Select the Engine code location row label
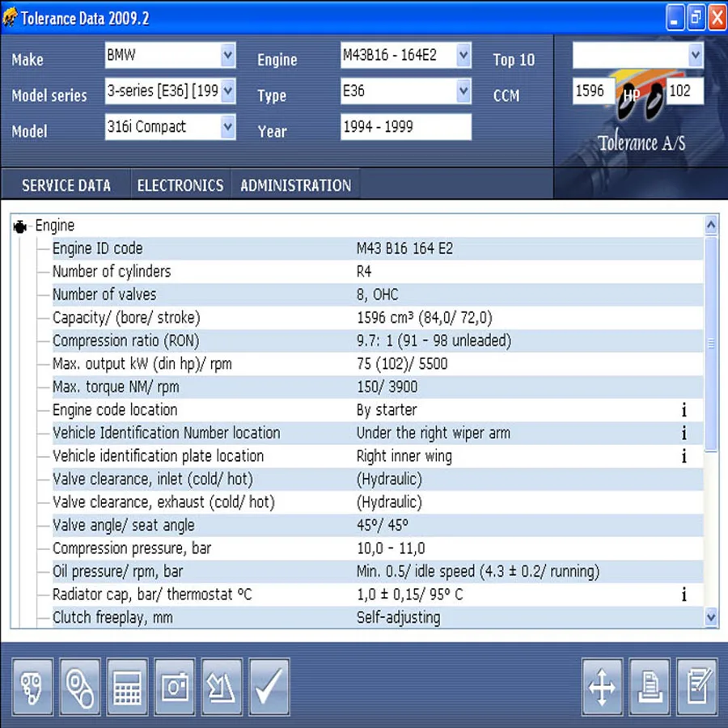Image resolution: width=728 pixels, height=728 pixels. (115, 410)
